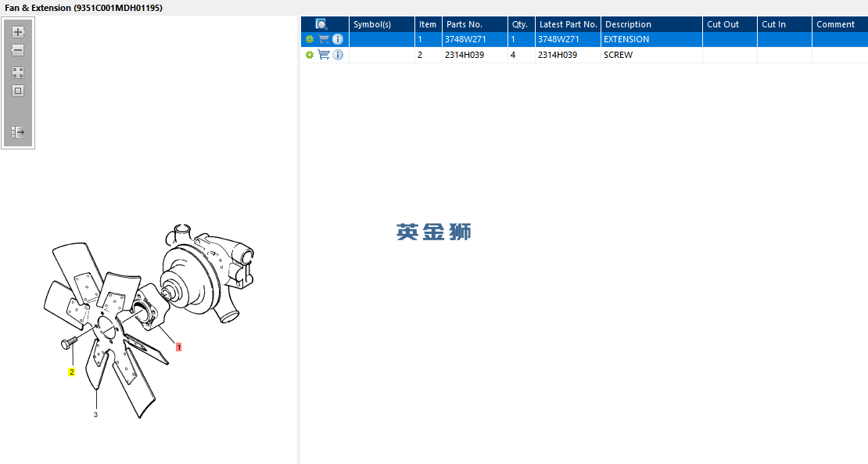Click quantity 4 in the SCREW row
Image resolution: width=868 pixels, height=464 pixels.
point(513,55)
